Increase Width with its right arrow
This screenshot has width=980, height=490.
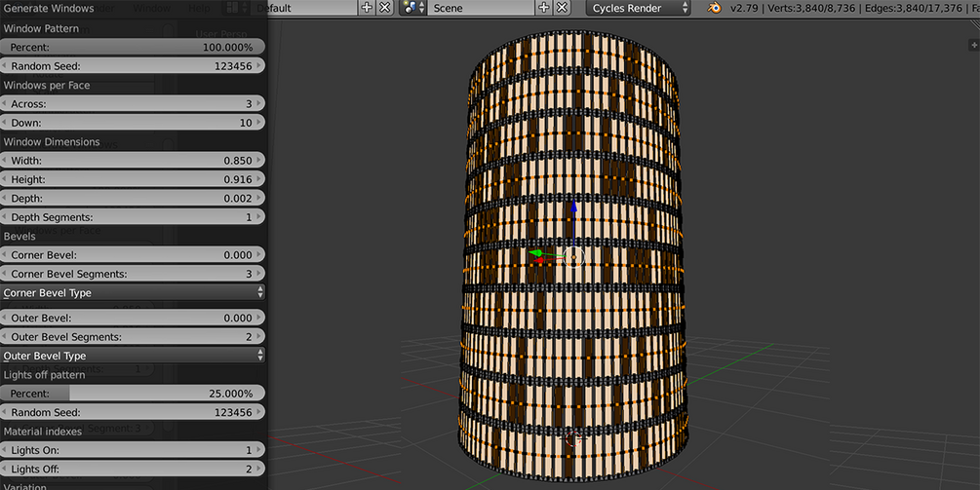259,161
